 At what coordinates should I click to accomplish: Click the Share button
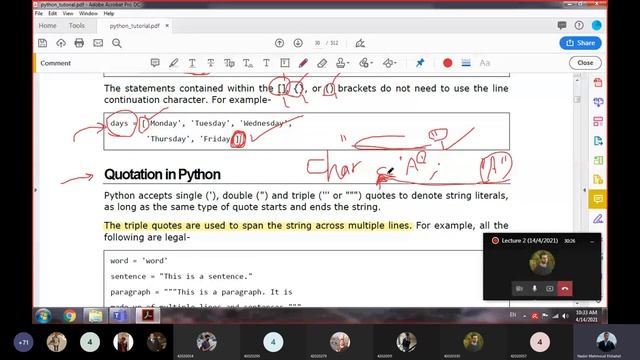580,43
